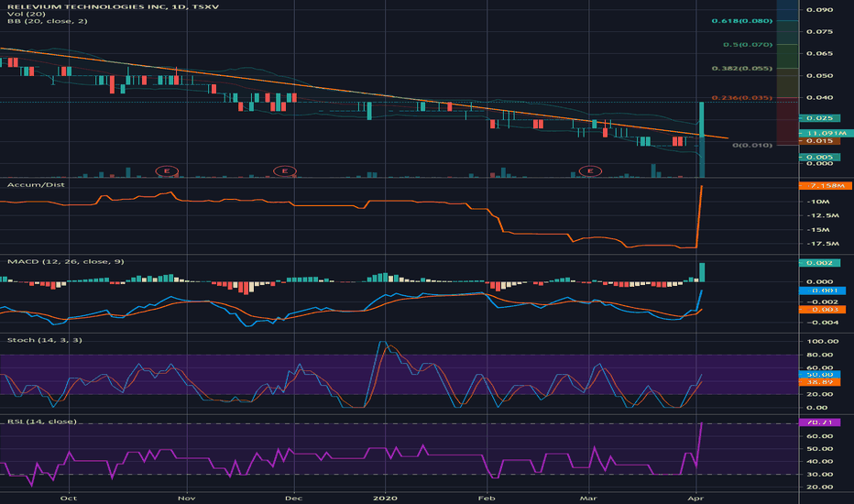Click the blue 50.00 Stoch %K tag
Viewport: 854px width, 504px height.
pos(820,375)
